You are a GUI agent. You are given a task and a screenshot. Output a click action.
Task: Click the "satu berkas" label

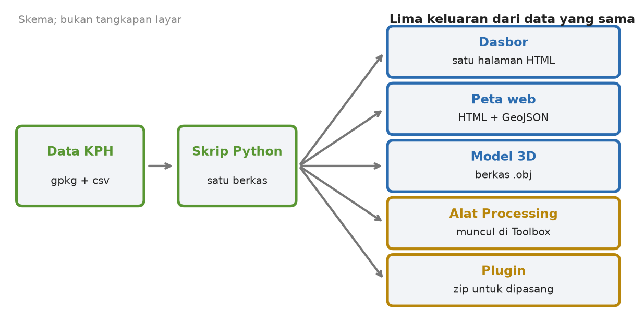pyautogui.click(x=237, y=181)
